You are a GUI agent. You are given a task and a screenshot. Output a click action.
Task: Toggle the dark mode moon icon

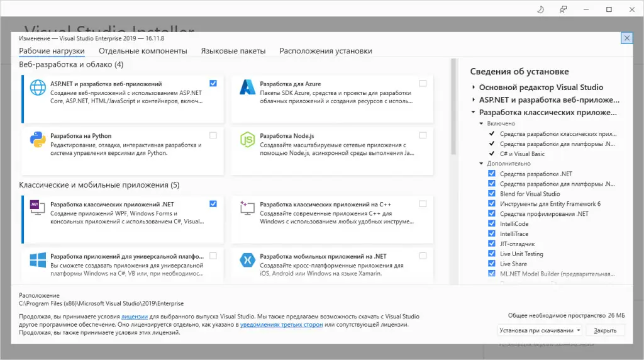pyautogui.click(x=540, y=9)
